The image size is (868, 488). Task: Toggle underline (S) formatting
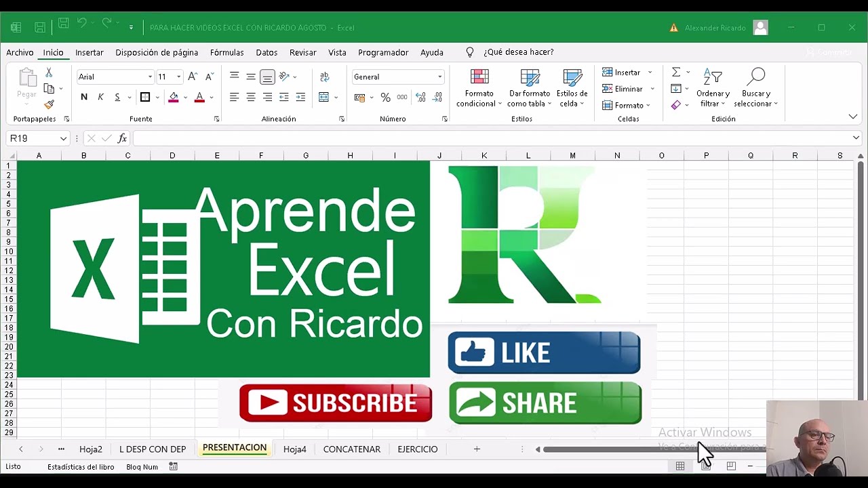coord(117,97)
